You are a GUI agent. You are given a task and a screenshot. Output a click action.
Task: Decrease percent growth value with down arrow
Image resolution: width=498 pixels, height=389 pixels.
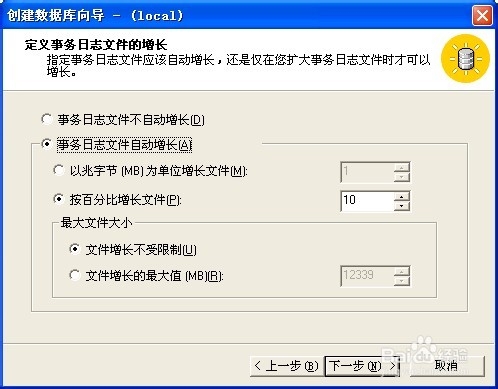(x=402, y=206)
